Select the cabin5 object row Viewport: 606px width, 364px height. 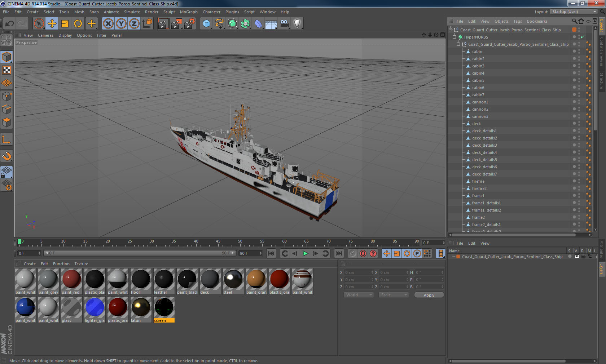(x=478, y=80)
